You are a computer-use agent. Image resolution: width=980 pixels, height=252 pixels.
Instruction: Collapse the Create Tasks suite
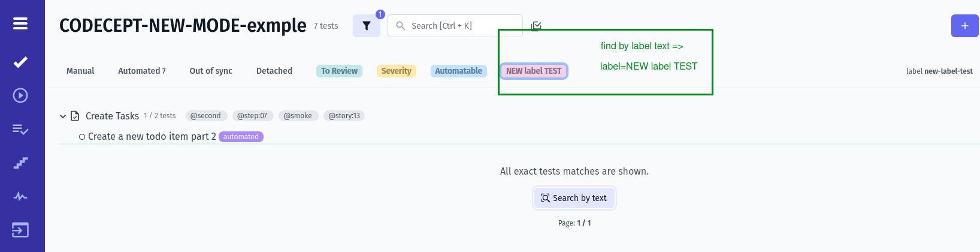[63, 116]
